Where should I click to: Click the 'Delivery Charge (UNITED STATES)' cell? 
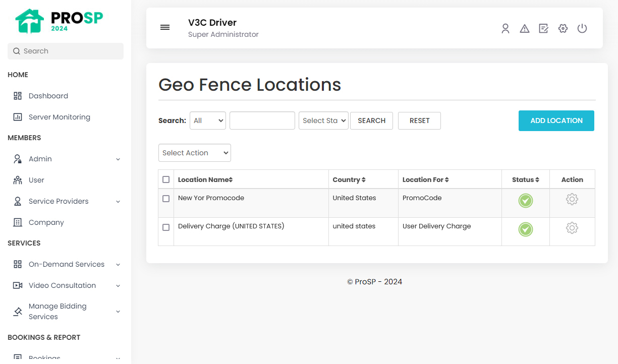pyautogui.click(x=231, y=226)
